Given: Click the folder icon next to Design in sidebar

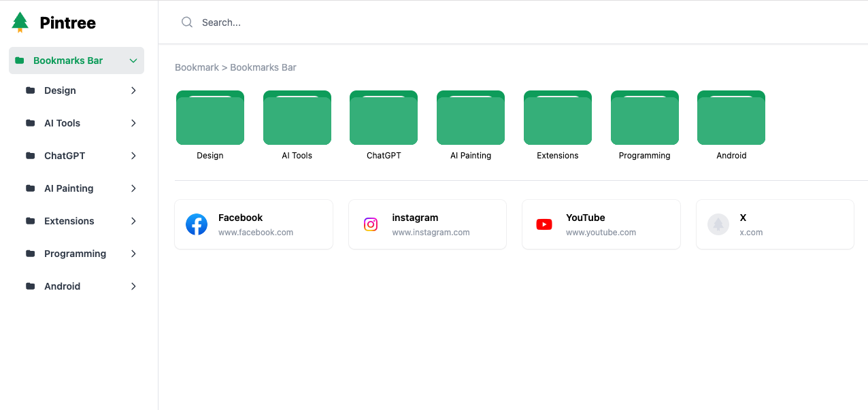Looking at the screenshot, I should point(30,90).
